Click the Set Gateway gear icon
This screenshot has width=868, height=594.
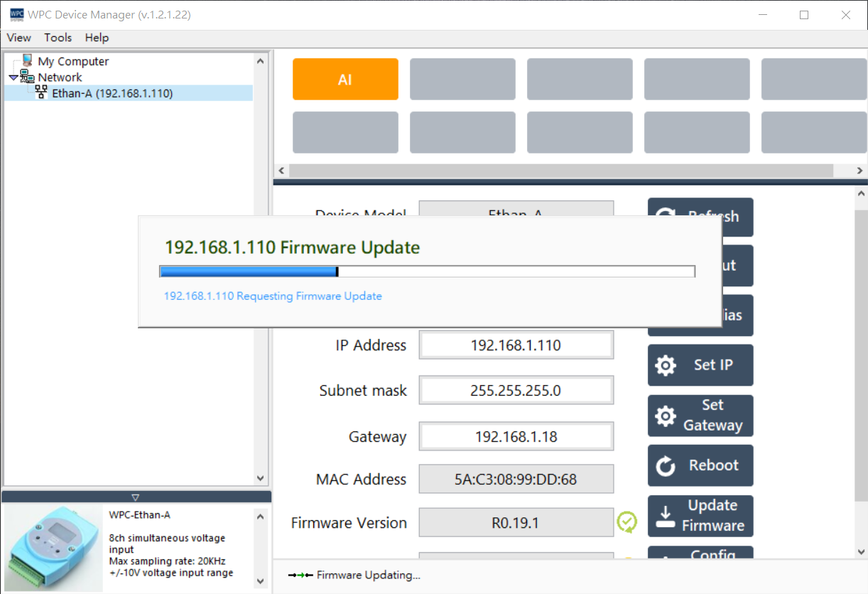[666, 416]
